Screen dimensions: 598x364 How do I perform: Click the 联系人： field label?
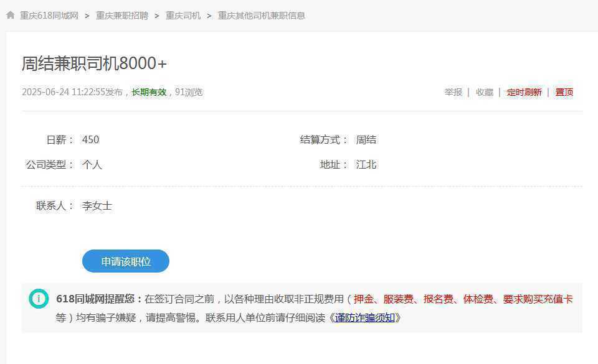(55, 206)
